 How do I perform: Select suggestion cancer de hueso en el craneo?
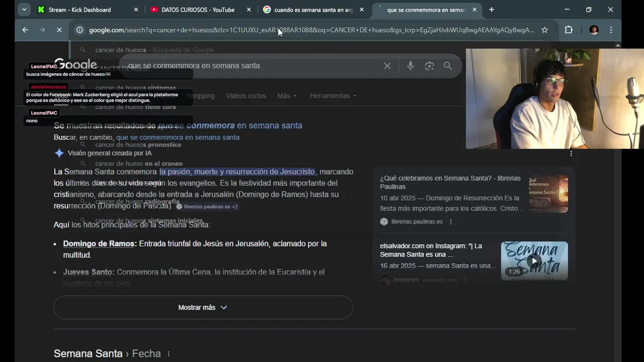pos(139,164)
